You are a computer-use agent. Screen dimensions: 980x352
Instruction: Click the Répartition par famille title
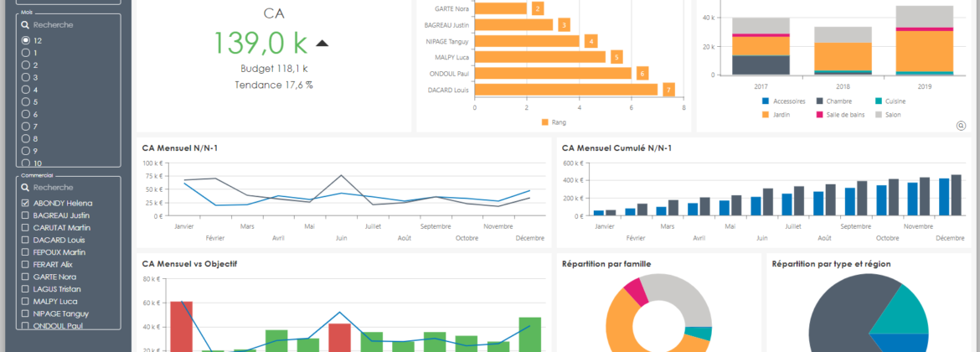pyautogui.click(x=607, y=264)
